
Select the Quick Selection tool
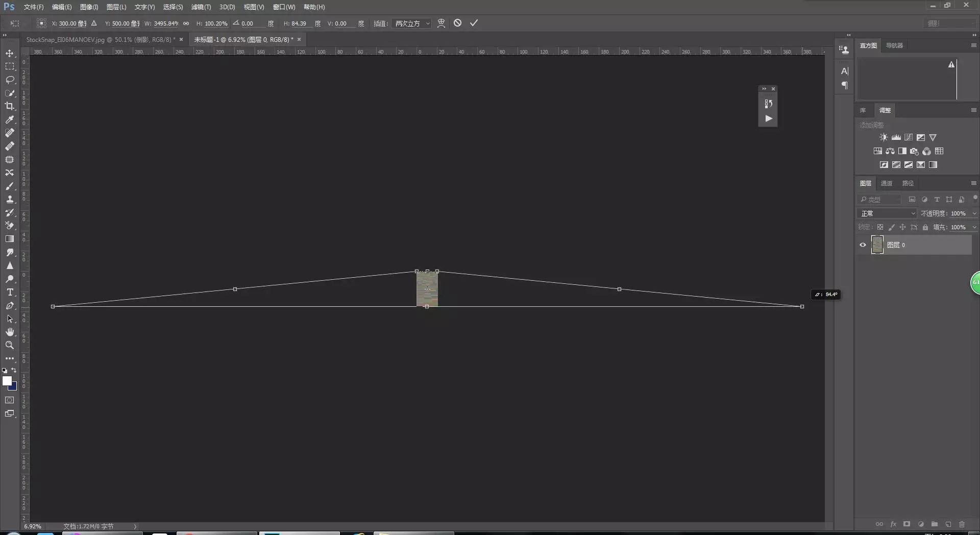(10, 93)
